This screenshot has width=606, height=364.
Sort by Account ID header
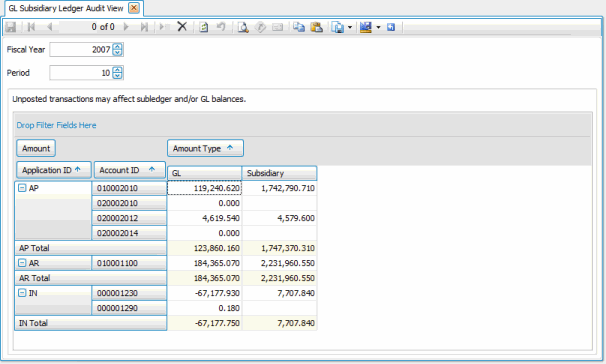click(129, 170)
